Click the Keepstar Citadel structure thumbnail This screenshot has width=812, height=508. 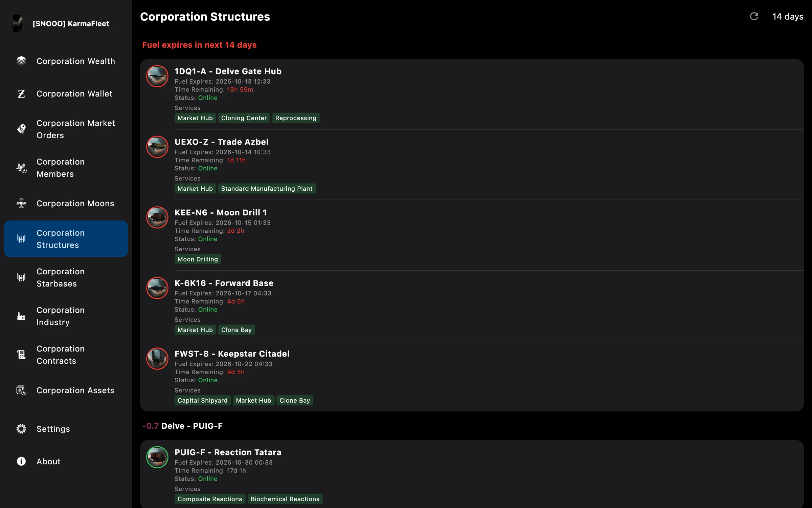click(157, 359)
